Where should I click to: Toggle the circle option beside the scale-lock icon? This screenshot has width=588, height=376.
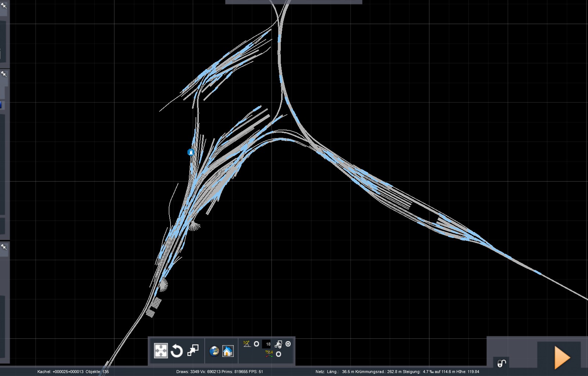pos(288,344)
